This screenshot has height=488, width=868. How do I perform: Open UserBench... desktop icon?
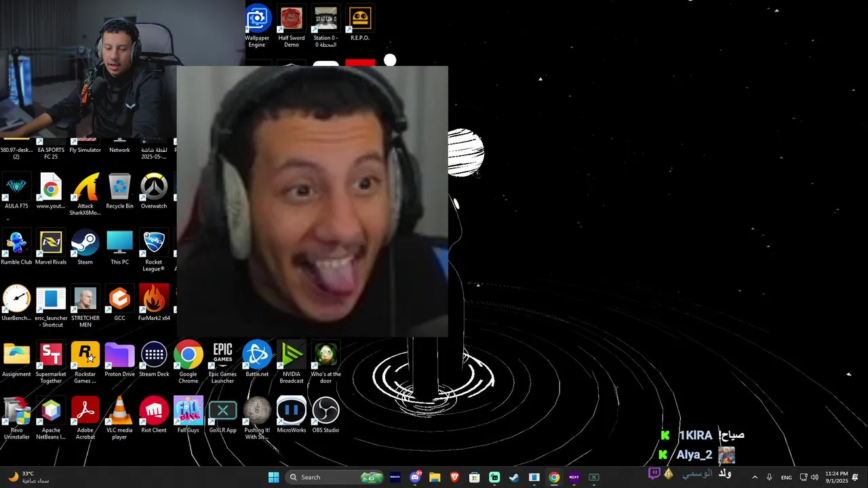pos(16,304)
